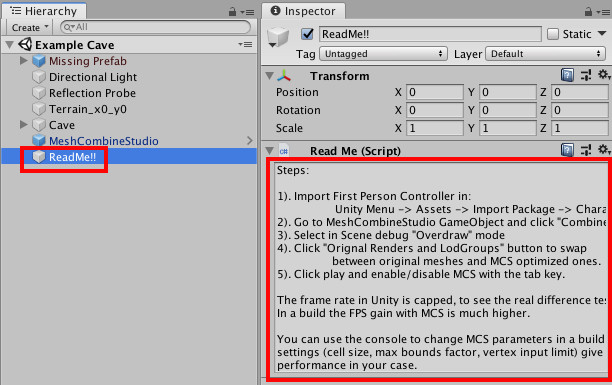Open Read Me script presets icon
The image size is (612, 385).
(x=585, y=150)
